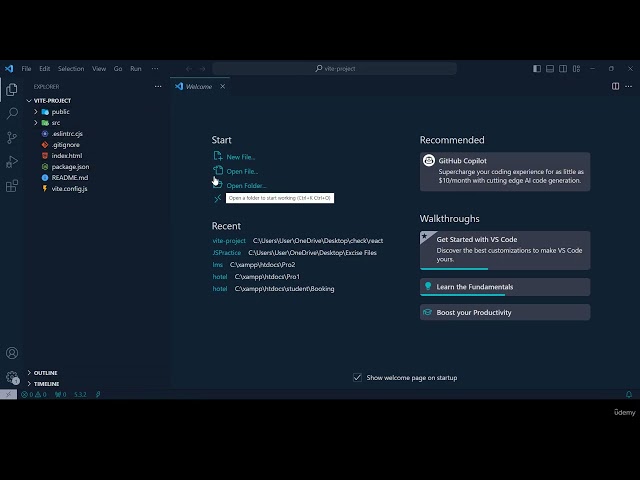
Task: Open .gitignore file
Action: 65,144
